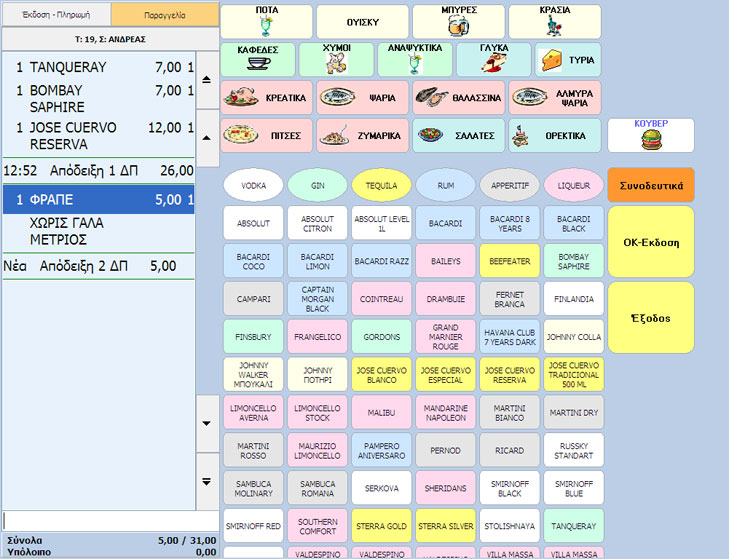This screenshot has height=559, width=729.
Task: Switch to the Έκδοση - Πληρωμή tab
Action: [x=56, y=14]
